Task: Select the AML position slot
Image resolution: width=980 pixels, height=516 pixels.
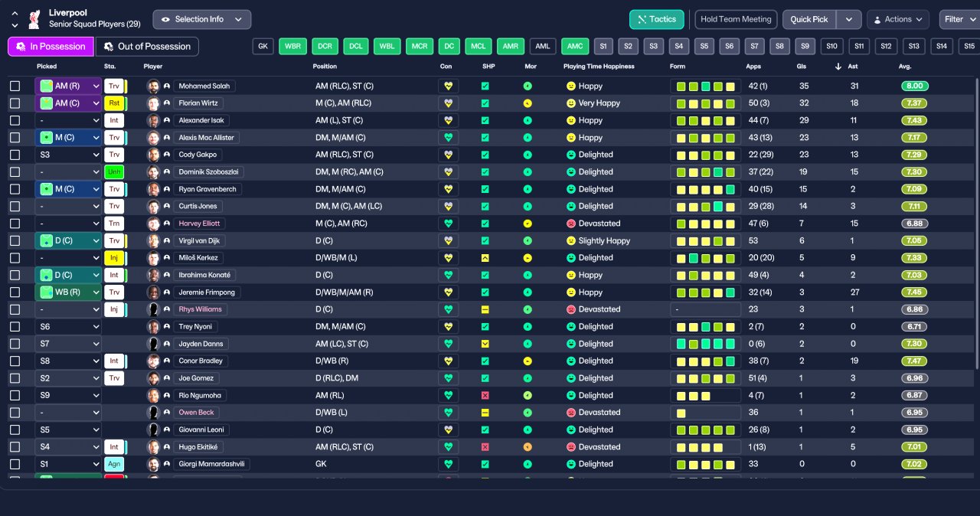Action: tap(543, 47)
